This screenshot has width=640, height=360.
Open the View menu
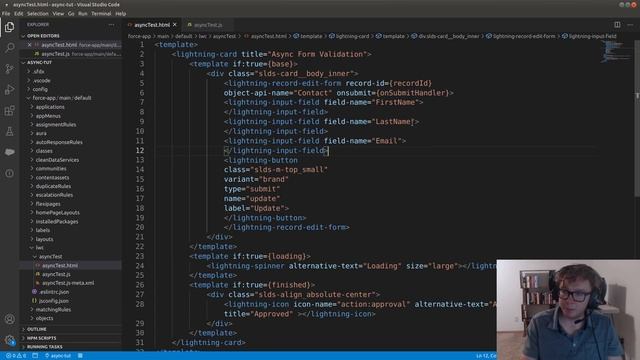click(x=58, y=13)
